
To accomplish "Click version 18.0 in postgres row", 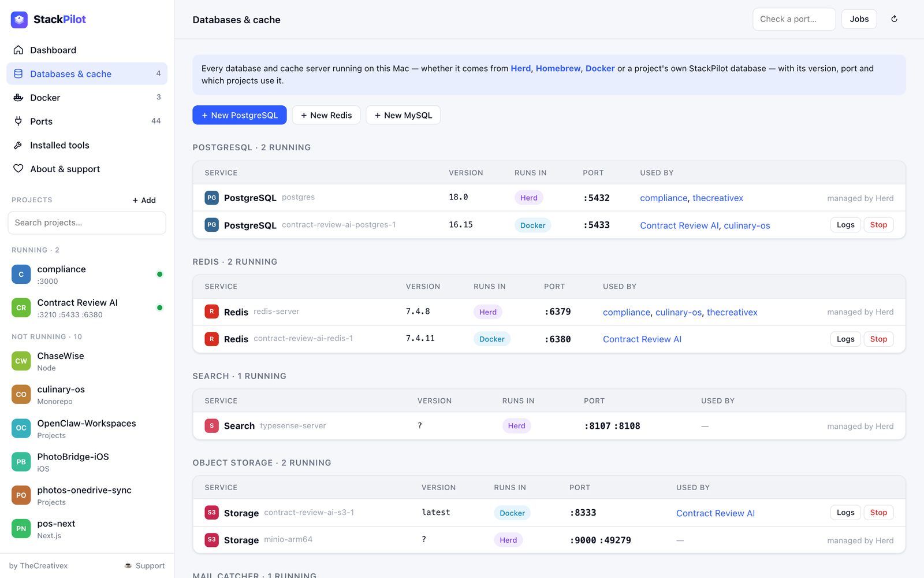I will [459, 197].
